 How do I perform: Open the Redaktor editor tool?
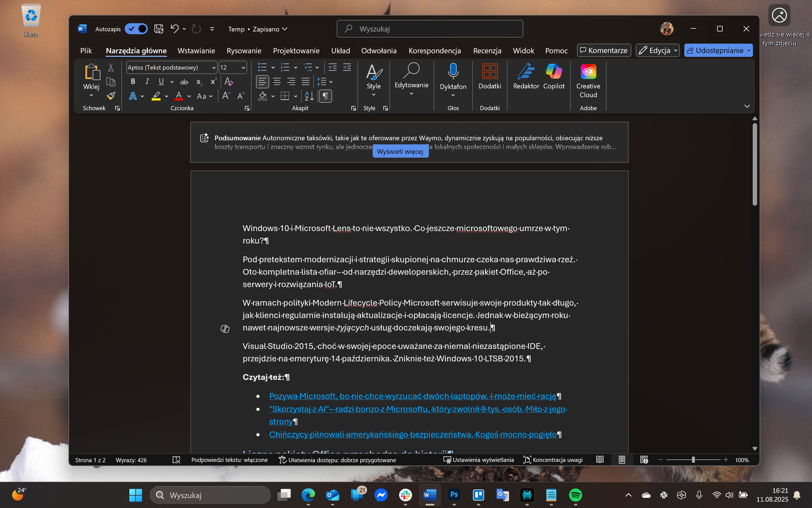click(526, 76)
